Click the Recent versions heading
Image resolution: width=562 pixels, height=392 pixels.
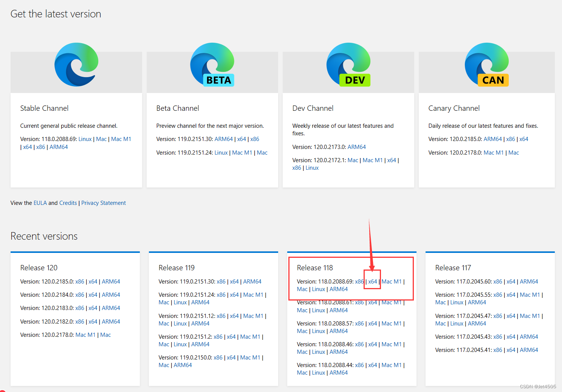click(44, 236)
